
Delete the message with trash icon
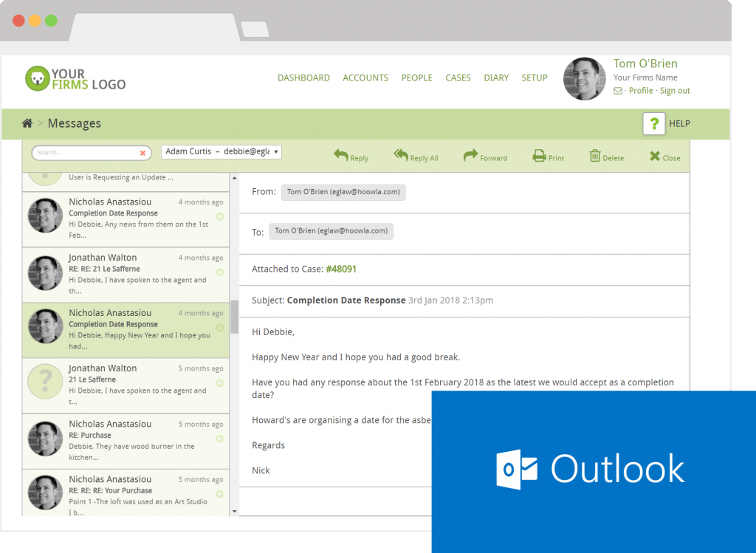[607, 156]
